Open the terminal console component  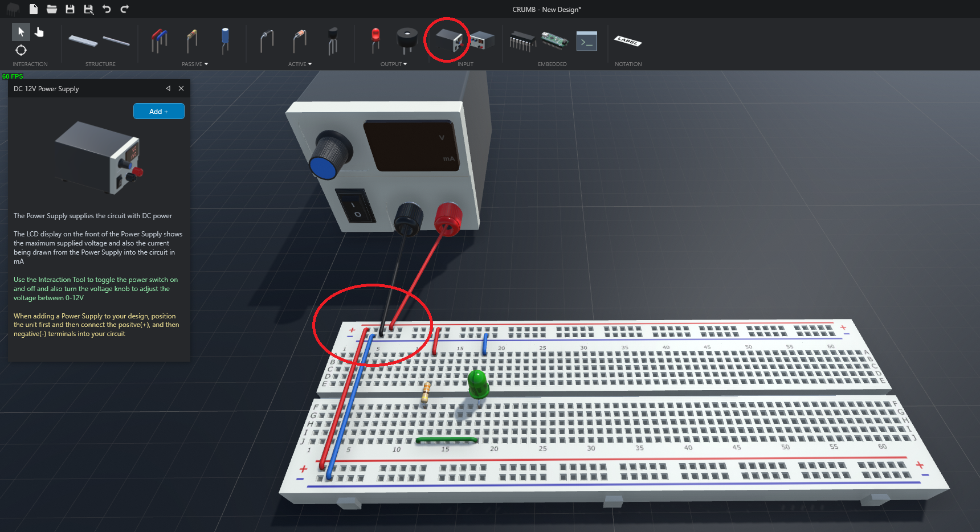587,41
